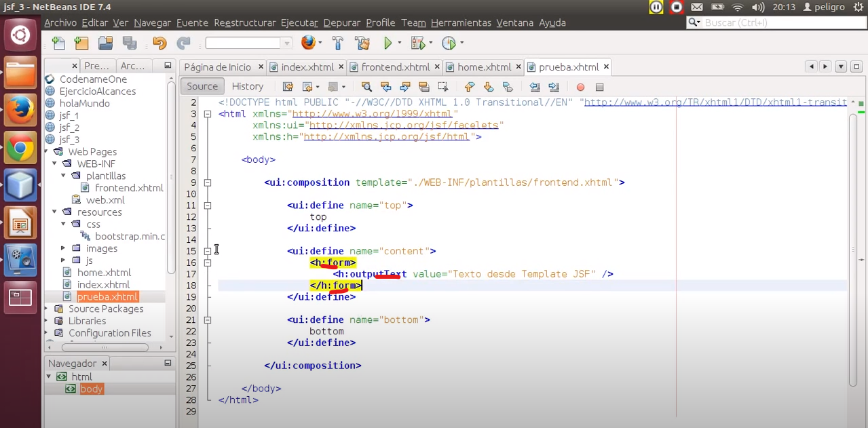Click the New Project toolbar icon
868x428 pixels.
point(81,43)
